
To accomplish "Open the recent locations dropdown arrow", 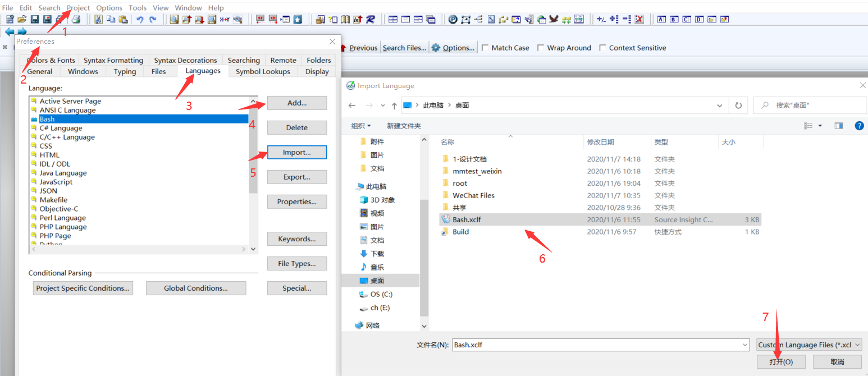I will coord(383,105).
